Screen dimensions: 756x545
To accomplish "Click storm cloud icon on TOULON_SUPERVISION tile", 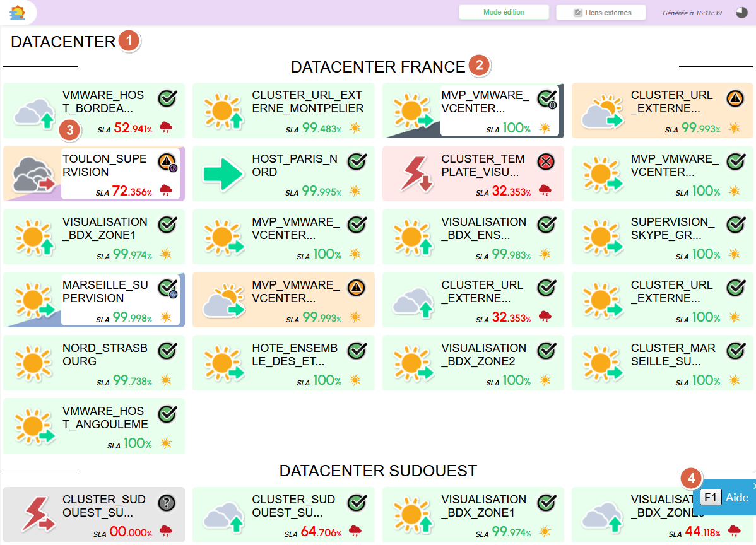I will point(33,174).
